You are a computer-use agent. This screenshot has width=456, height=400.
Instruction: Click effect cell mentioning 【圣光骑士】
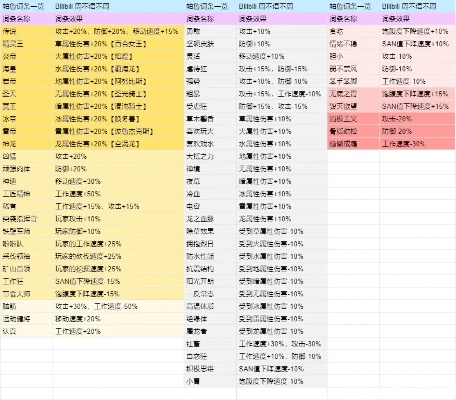[118, 94]
